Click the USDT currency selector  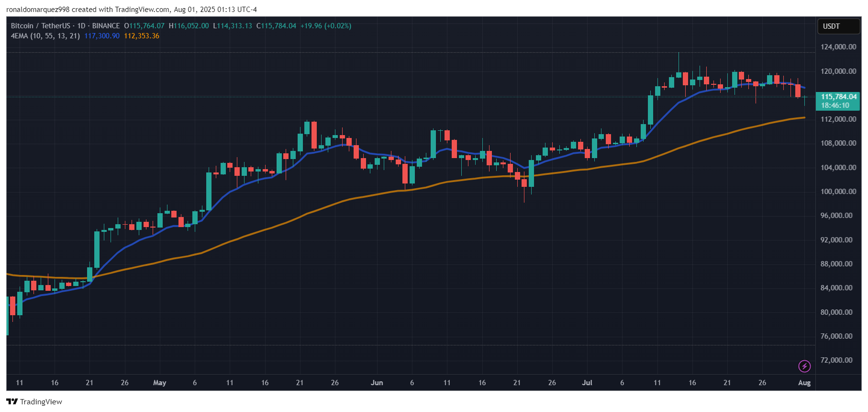[x=839, y=26]
